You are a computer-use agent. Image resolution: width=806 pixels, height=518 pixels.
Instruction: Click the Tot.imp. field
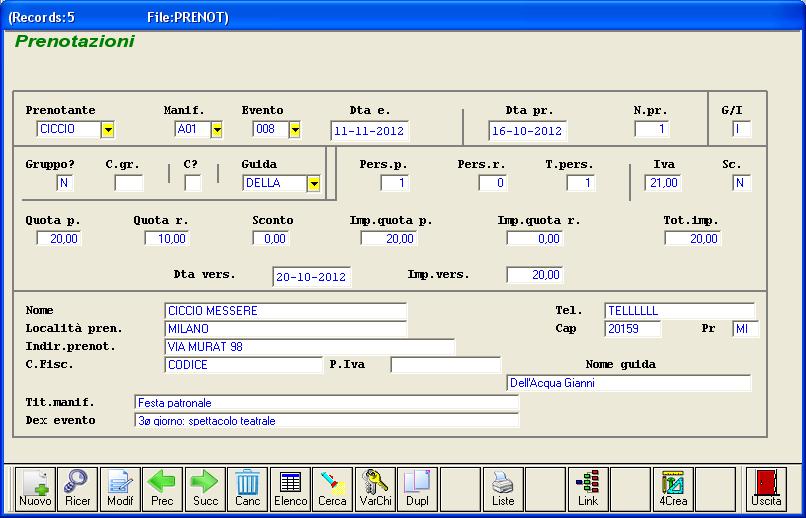[x=692, y=238]
